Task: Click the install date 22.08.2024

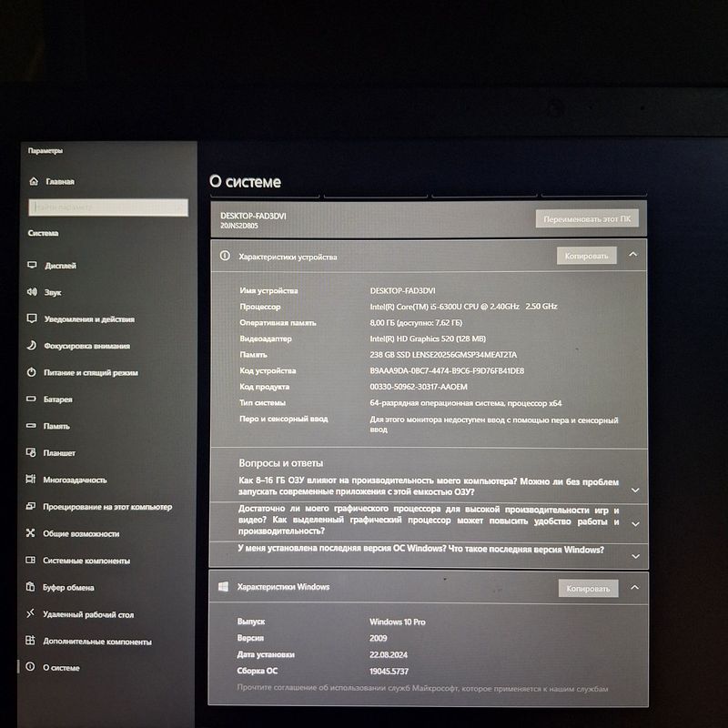Action: [x=389, y=654]
